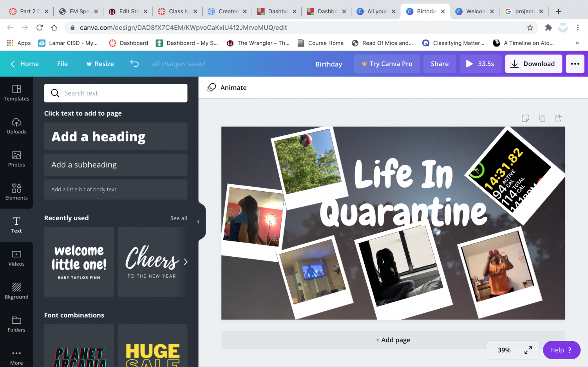This screenshot has height=367, width=588.
Task: Click the Share button
Action: 440,64
